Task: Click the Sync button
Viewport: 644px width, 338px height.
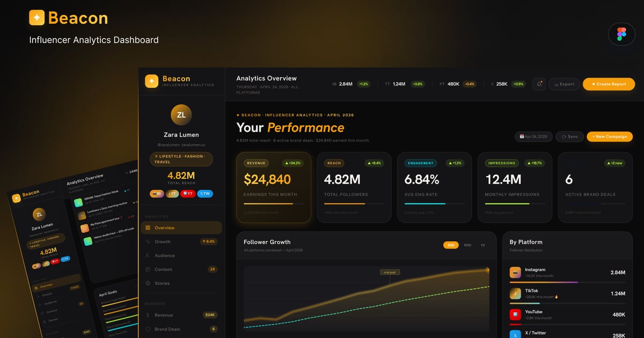Action: [x=569, y=137]
